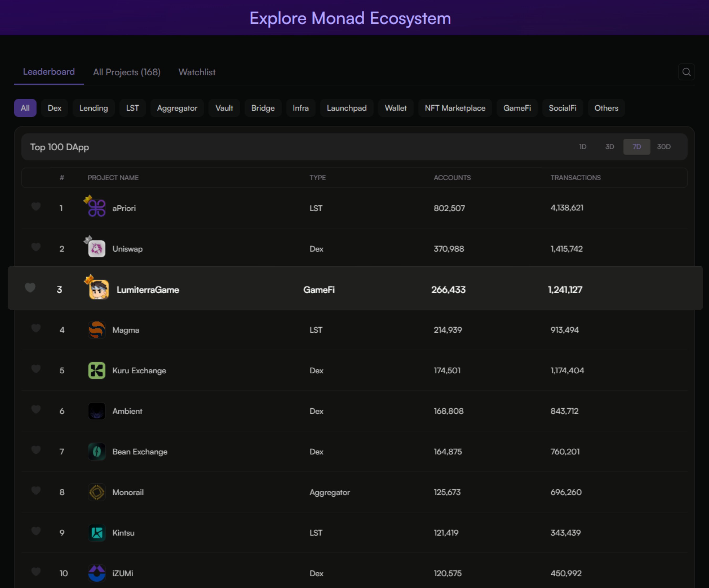Favorite Magma with its heart icon
Viewport: 709px width, 588px height.
point(36,329)
